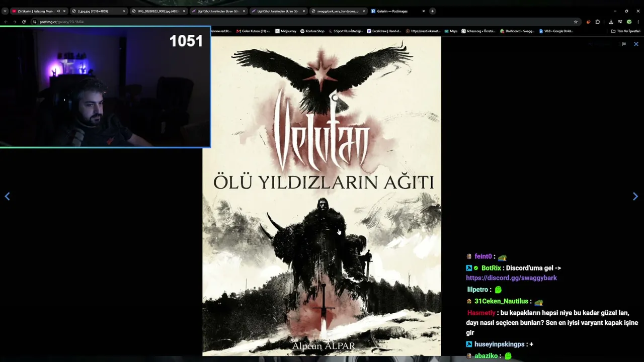Open the Tüm Yer İşaretleri bookmarks folder

625,31
